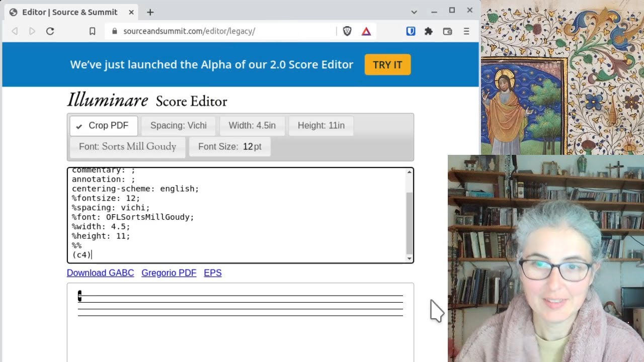Open the tab search chevron
The width and height of the screenshot is (644, 362).
[414, 12]
